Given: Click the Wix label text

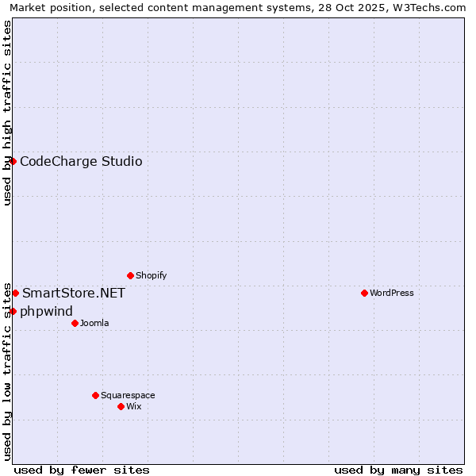Looking at the screenshot, I should (134, 406).
